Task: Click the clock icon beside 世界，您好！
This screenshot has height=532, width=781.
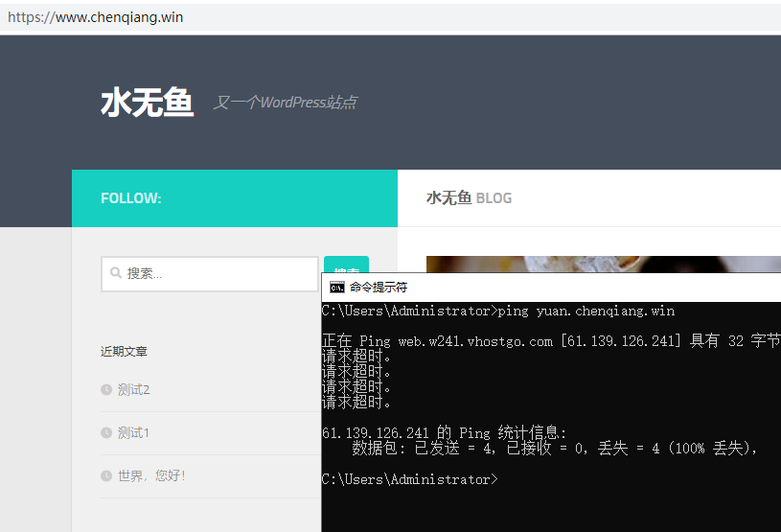Action: (106, 476)
